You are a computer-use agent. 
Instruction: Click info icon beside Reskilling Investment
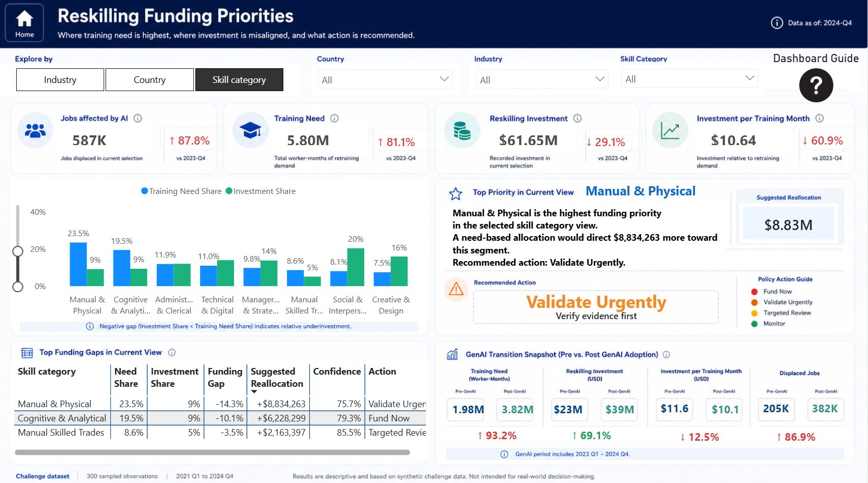tap(577, 118)
